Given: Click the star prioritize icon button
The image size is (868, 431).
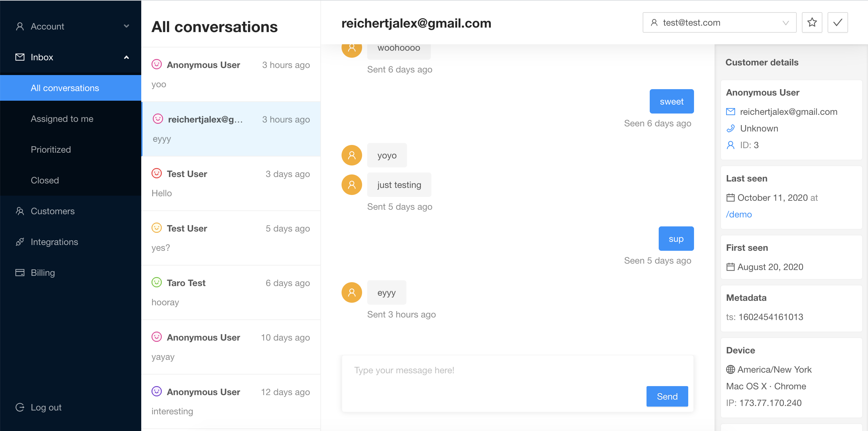Looking at the screenshot, I should point(812,22).
